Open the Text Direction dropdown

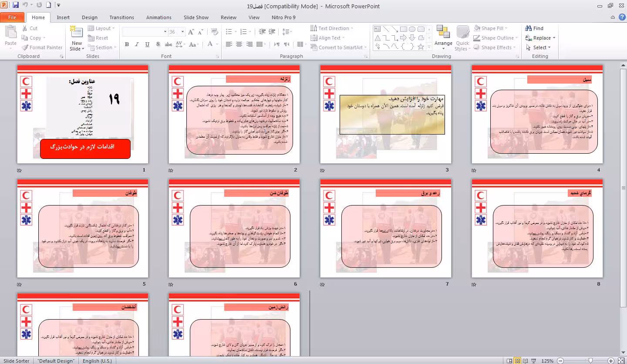click(x=332, y=28)
